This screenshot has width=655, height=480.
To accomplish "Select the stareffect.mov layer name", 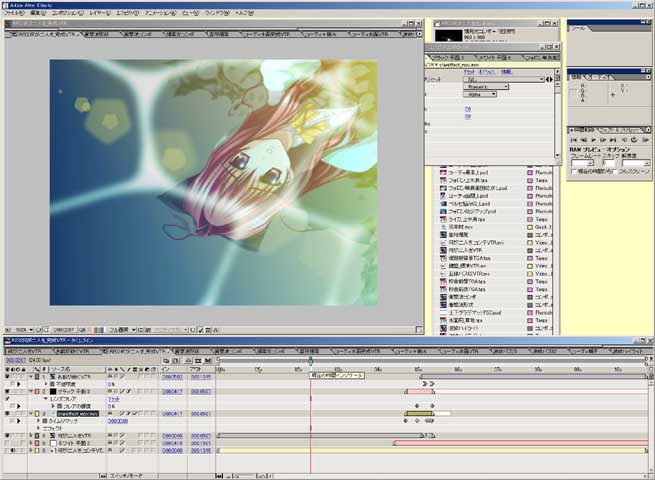I will click(78, 414).
